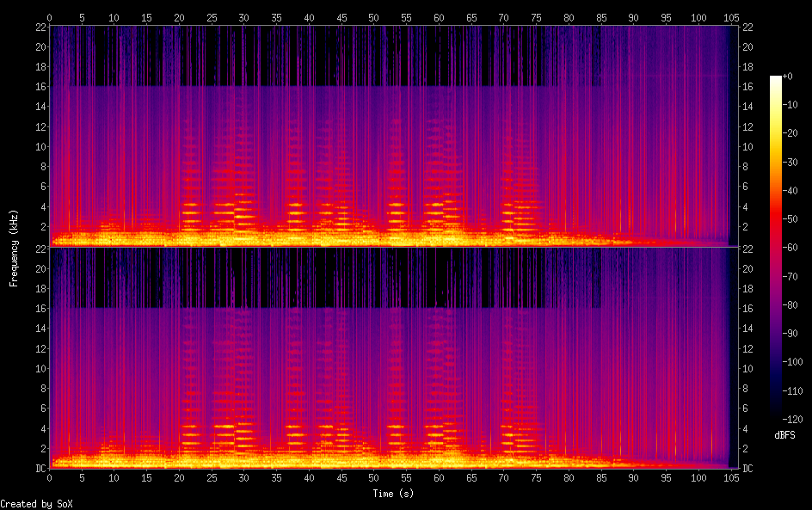Click the "45" tick on the bottom time axis
Image resolution: width=812 pixels, height=510 pixels.
coord(341,477)
